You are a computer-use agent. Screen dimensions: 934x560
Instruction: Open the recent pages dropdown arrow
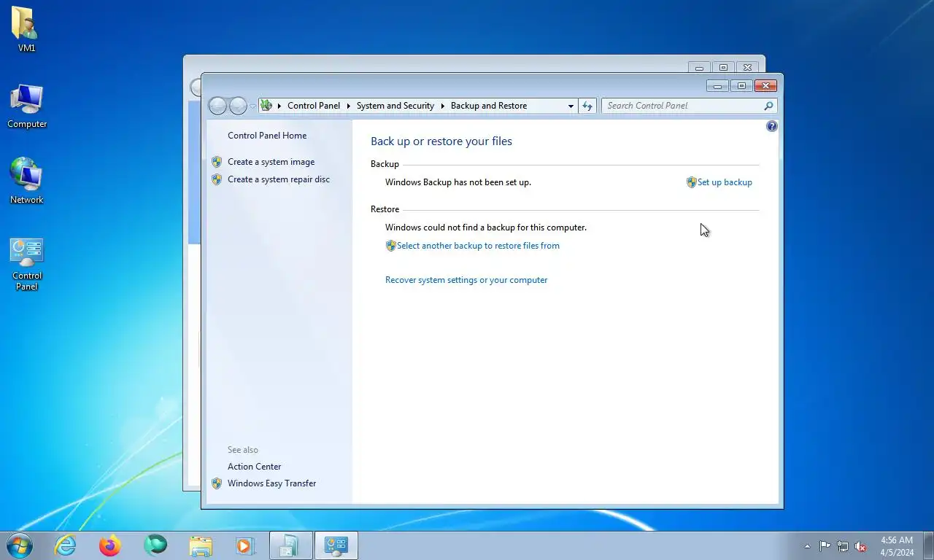tap(253, 106)
